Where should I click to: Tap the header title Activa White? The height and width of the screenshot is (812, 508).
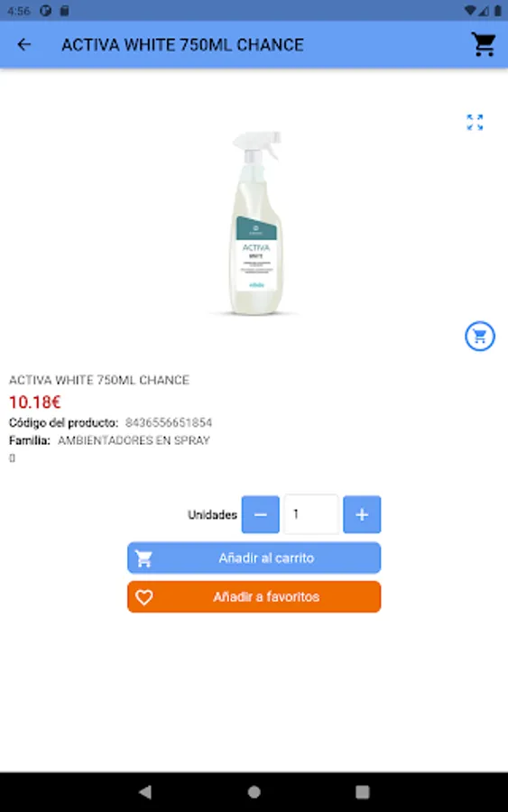(182, 45)
